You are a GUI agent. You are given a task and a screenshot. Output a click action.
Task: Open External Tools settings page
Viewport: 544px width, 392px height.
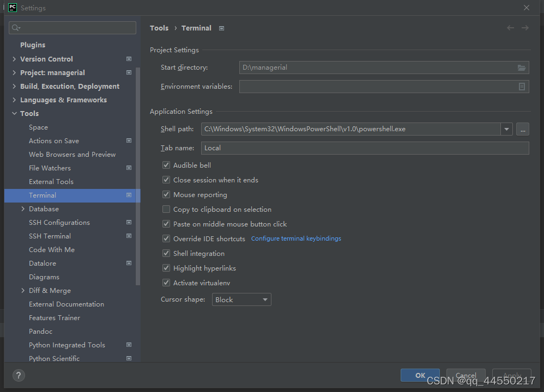coord(51,182)
